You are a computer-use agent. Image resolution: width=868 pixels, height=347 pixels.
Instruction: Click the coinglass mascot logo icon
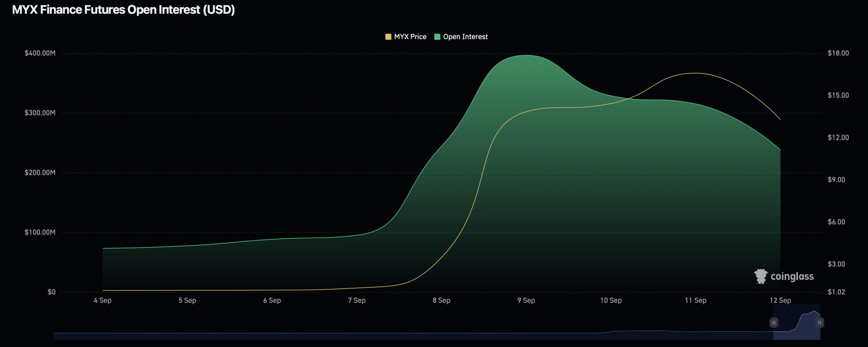(x=761, y=276)
